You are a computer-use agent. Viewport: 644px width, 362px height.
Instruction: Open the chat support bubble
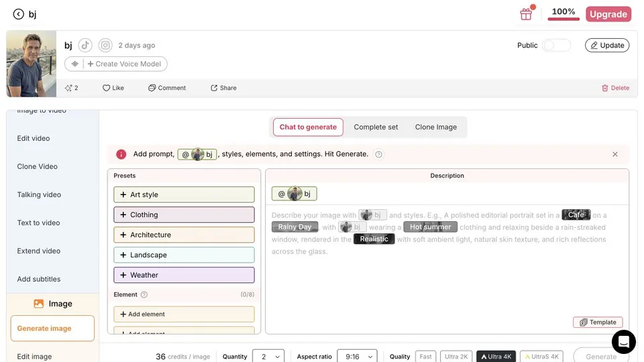(x=623, y=341)
